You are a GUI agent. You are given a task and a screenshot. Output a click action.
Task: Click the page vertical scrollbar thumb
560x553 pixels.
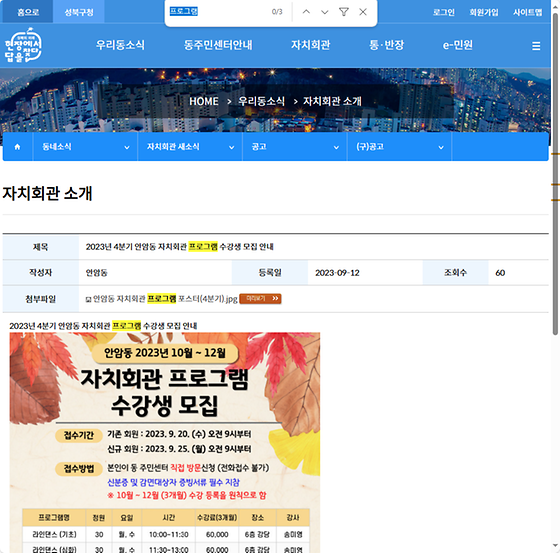tap(555, 174)
